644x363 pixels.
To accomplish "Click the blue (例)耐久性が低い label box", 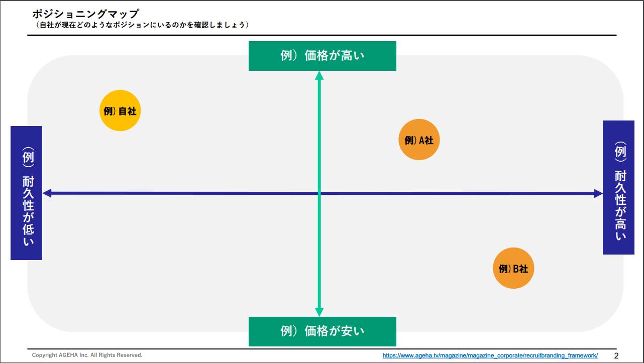I will point(26,193).
